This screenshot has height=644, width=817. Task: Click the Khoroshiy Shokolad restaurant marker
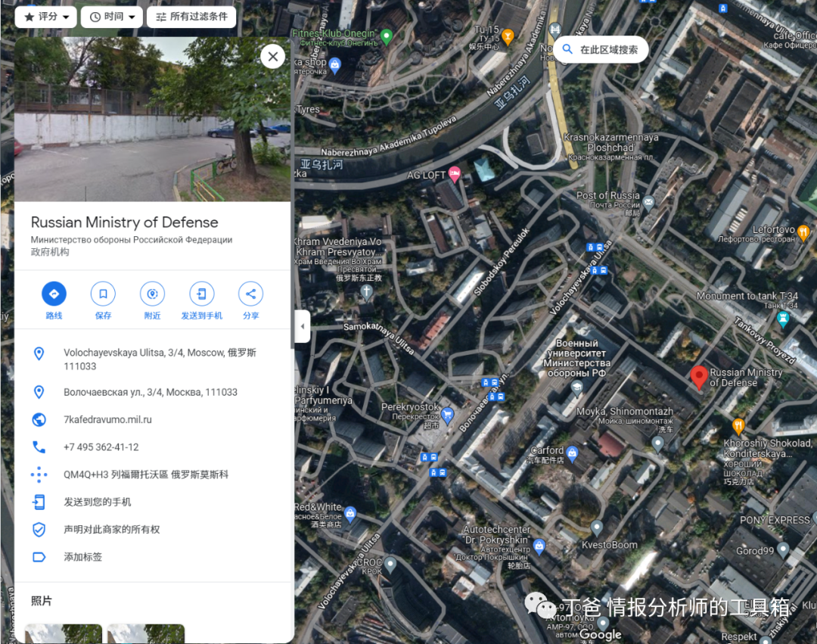pos(738,426)
